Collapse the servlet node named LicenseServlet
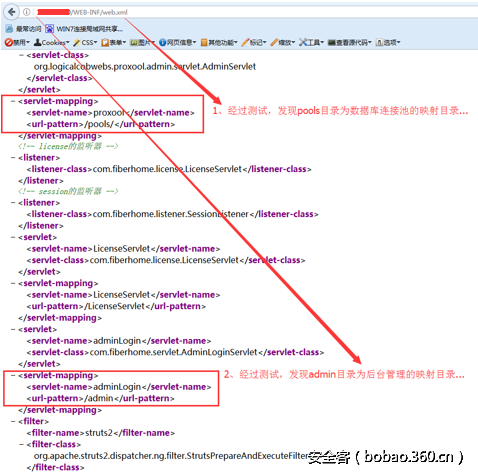 (13, 237)
